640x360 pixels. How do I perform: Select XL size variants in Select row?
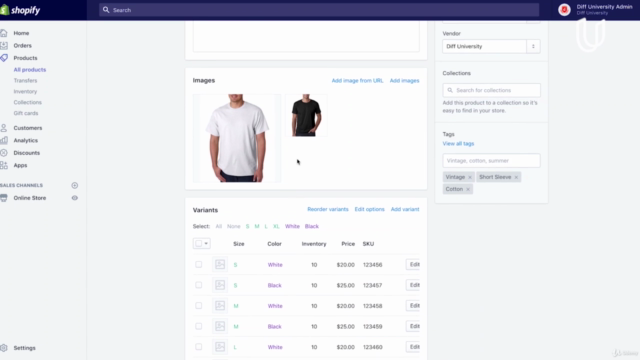click(x=276, y=226)
